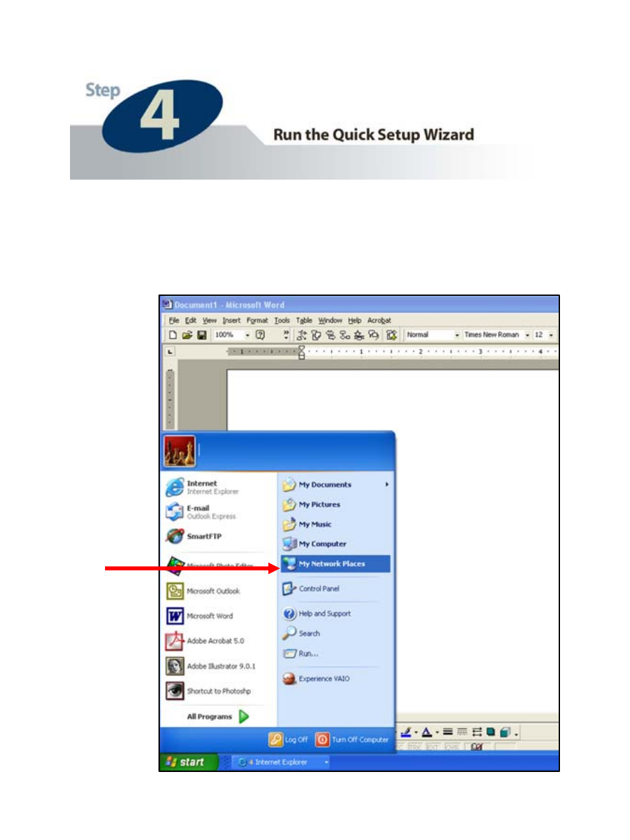Image resolution: width=630 pixels, height=840 pixels.
Task: Click the Line Style icon
Action: [x=448, y=732]
